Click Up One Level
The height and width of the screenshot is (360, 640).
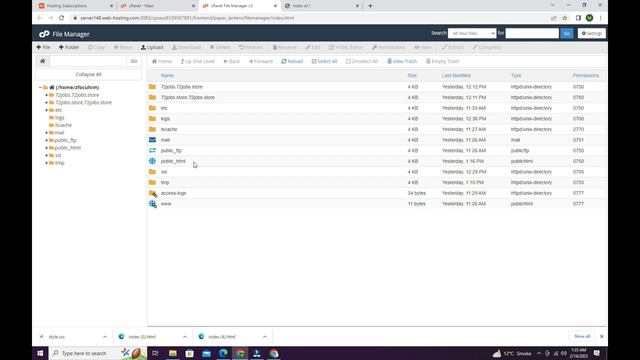198,61
